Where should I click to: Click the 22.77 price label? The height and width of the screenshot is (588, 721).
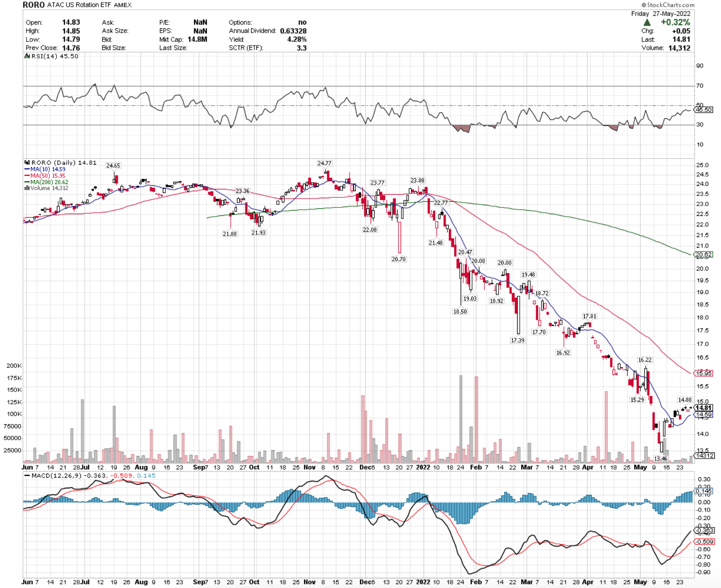tap(441, 203)
